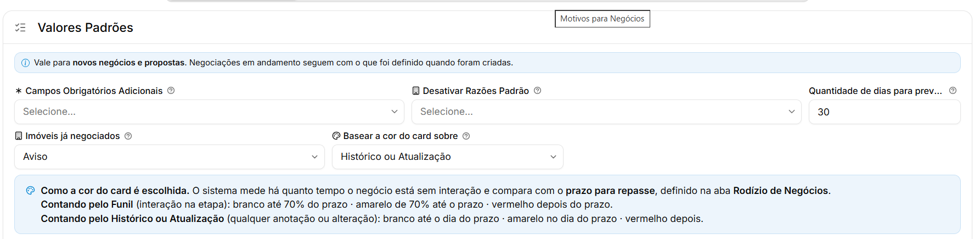The height and width of the screenshot is (239, 980).
Task: Click the checklist icon beside Valores Padrões
Action: [x=20, y=27]
